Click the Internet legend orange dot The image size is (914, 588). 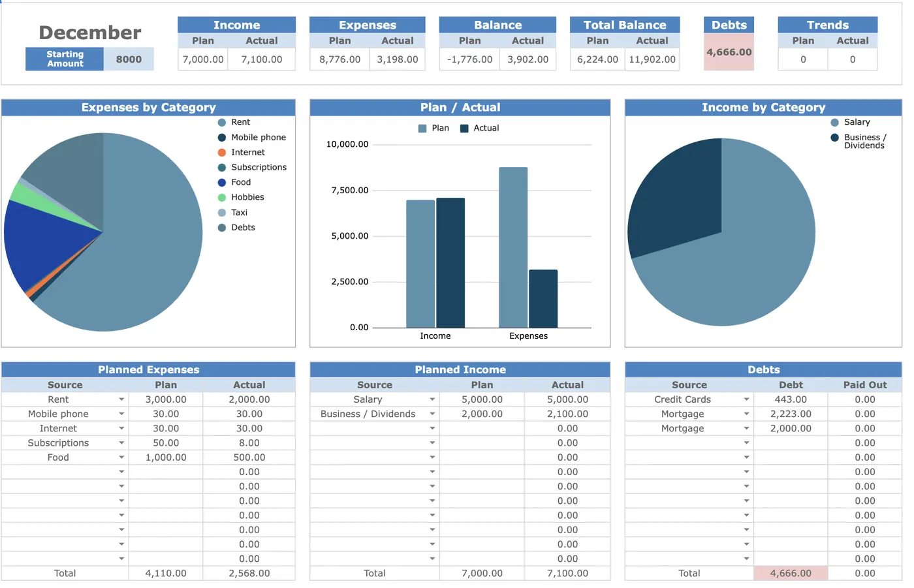pyautogui.click(x=222, y=153)
